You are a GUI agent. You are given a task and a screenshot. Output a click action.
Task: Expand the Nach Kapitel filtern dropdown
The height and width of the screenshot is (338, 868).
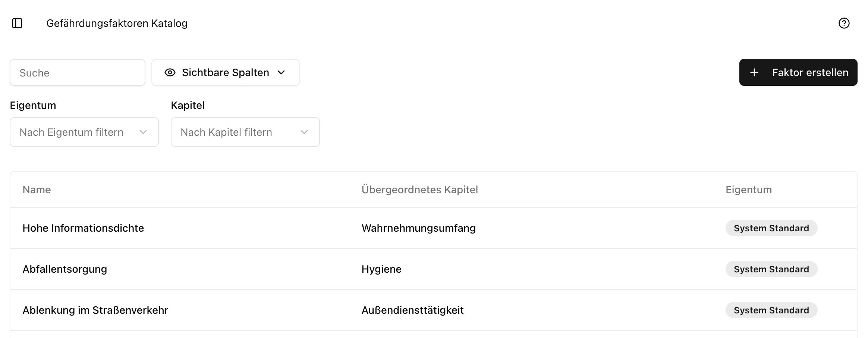[245, 132]
